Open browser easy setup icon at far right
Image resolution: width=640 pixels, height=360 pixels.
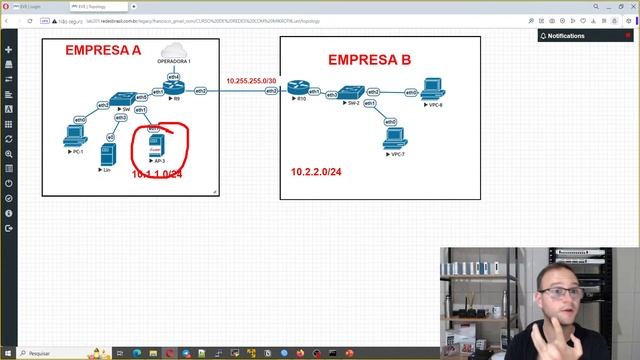pyautogui.click(x=629, y=21)
